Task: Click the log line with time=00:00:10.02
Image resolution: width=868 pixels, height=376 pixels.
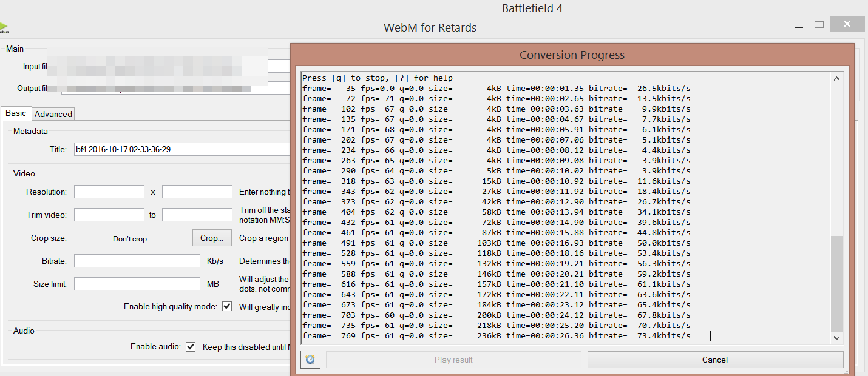Action: coord(497,170)
